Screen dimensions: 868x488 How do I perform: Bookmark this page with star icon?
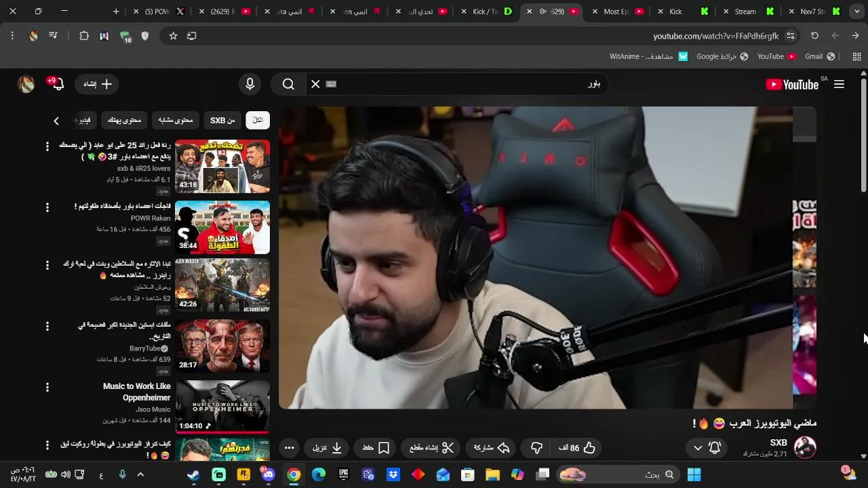[x=174, y=36]
